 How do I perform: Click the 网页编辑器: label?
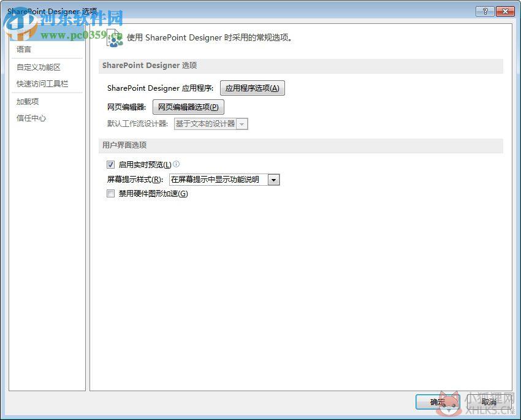(127, 107)
